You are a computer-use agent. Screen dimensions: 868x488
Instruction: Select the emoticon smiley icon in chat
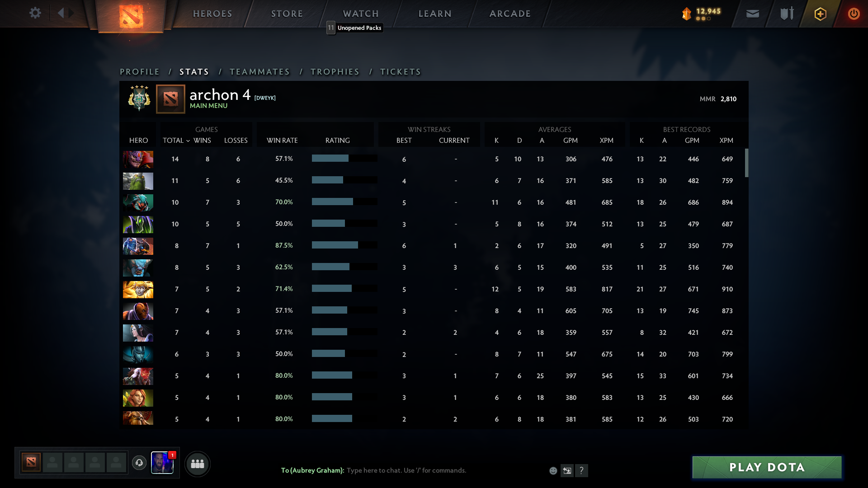click(553, 470)
